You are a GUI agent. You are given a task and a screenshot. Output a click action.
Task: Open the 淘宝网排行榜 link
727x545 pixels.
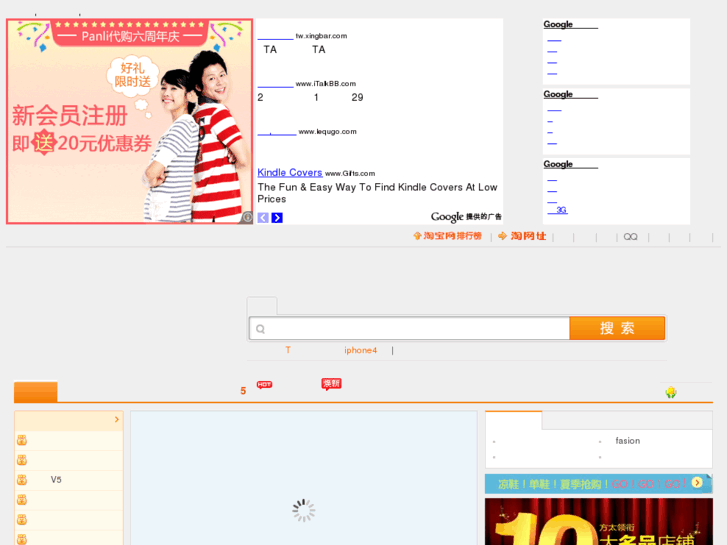click(447, 236)
